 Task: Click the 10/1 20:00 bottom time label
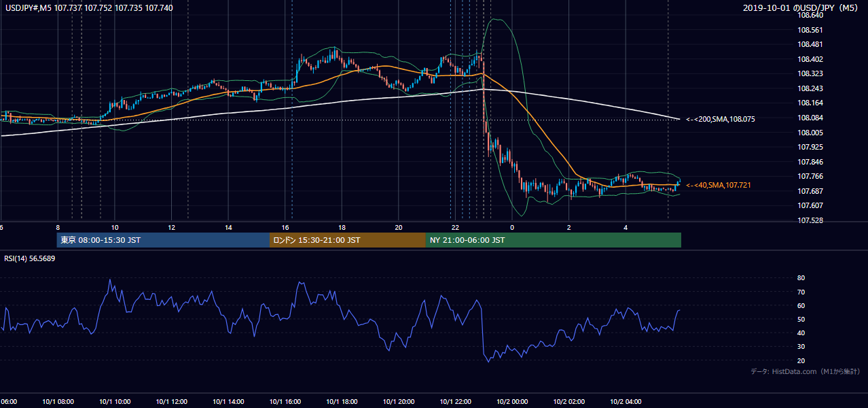coord(399,402)
